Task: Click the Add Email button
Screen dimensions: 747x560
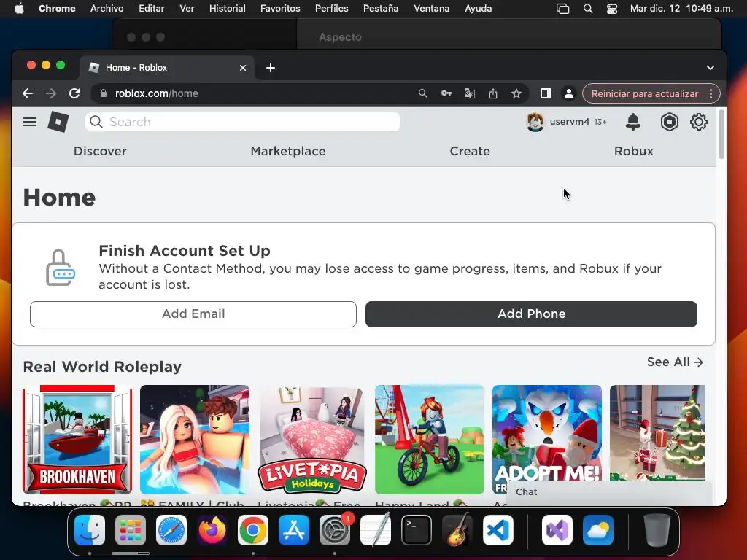Action: click(x=193, y=314)
